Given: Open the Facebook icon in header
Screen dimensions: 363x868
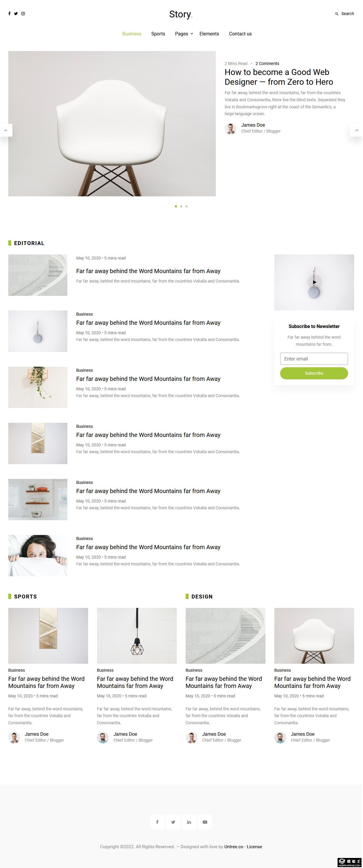Looking at the screenshot, I should 9,14.
